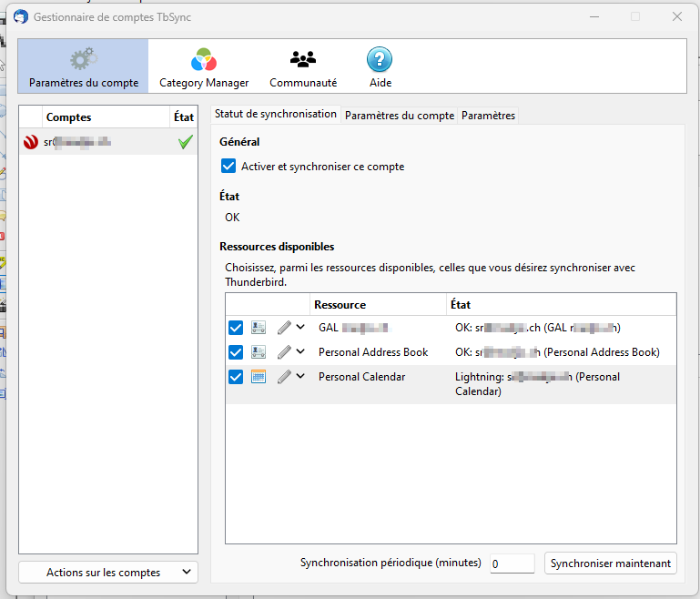Expand the Personal Calendar pencil dropdown arrow
The image size is (700, 599).
pos(300,377)
